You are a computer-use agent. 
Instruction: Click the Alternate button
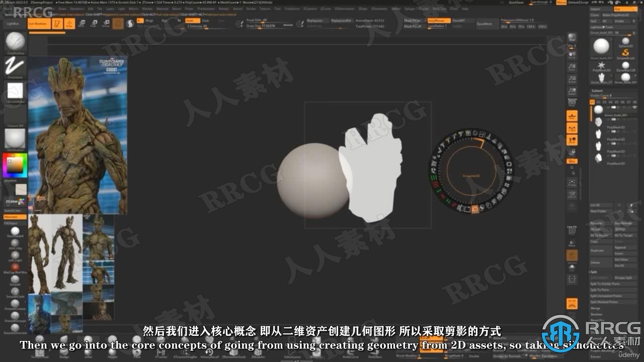pos(15,216)
